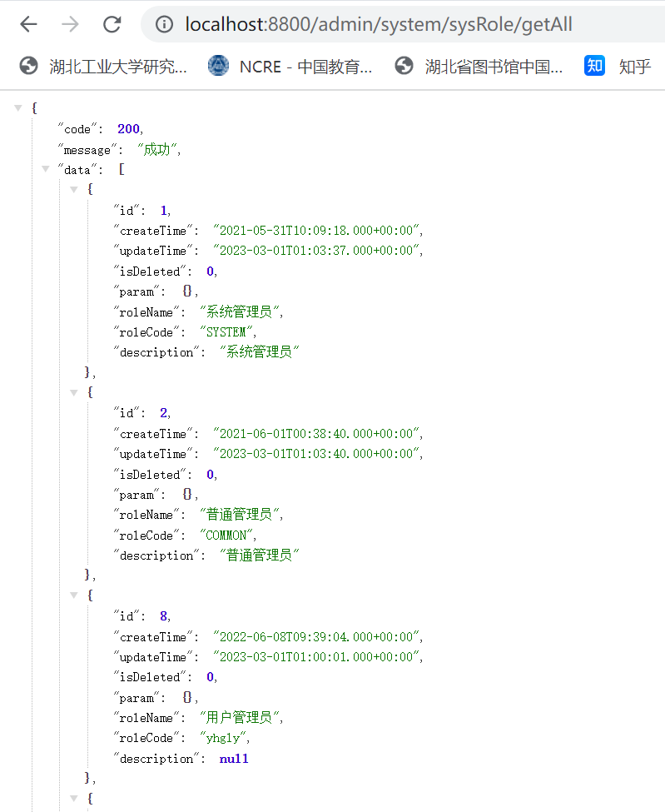Click the "data" key
Image resolution: width=665 pixels, height=812 pixels.
coord(77,170)
